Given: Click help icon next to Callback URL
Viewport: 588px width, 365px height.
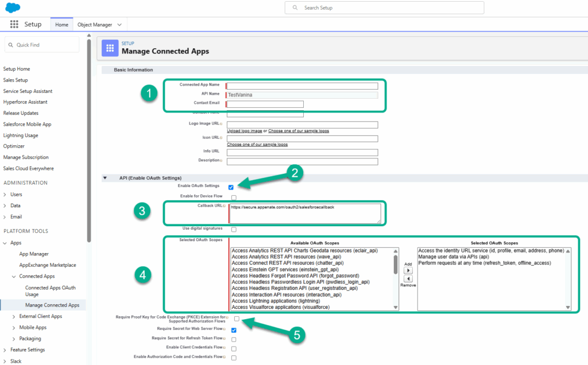Looking at the screenshot, I should click(x=225, y=205).
